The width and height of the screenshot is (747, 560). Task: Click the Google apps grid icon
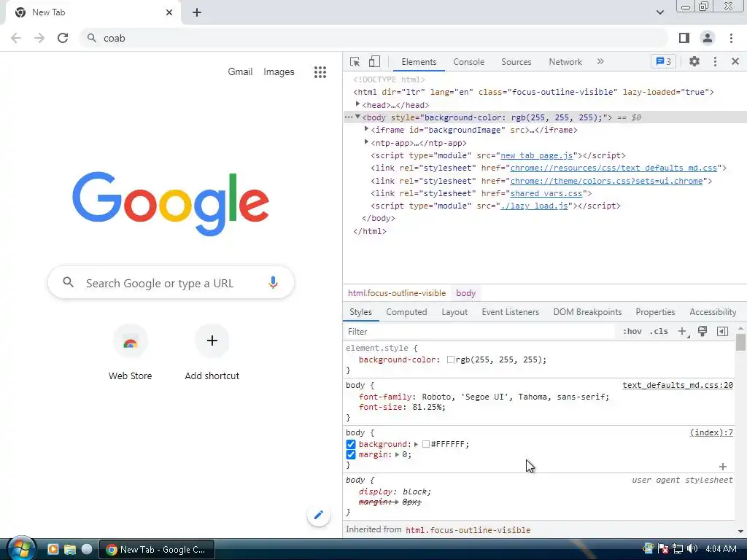tap(320, 72)
